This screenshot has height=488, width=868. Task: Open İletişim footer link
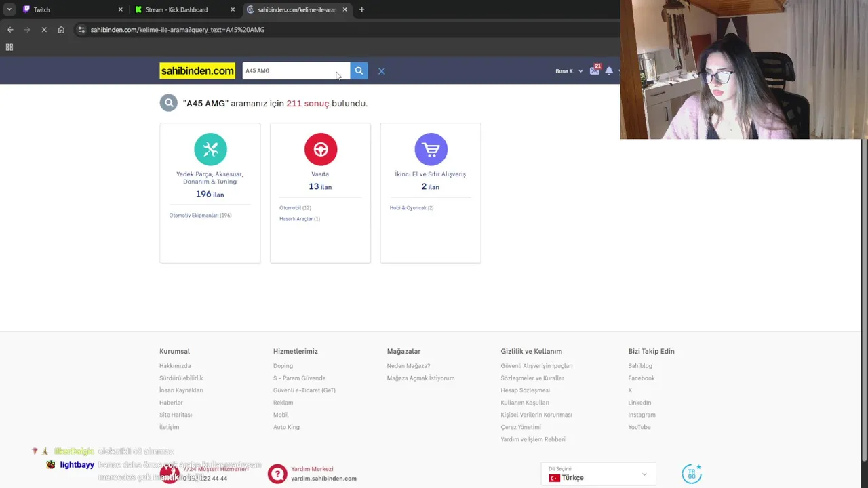coord(169,427)
